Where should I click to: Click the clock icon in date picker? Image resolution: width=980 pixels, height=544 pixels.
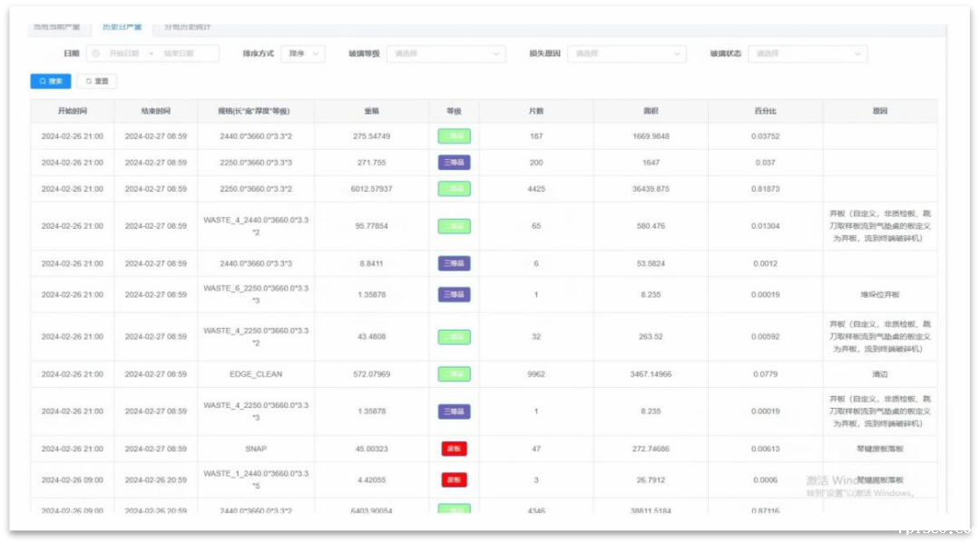point(96,54)
